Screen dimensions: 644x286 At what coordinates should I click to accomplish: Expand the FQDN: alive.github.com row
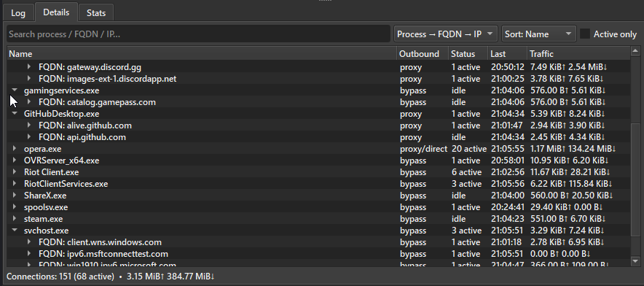point(28,125)
